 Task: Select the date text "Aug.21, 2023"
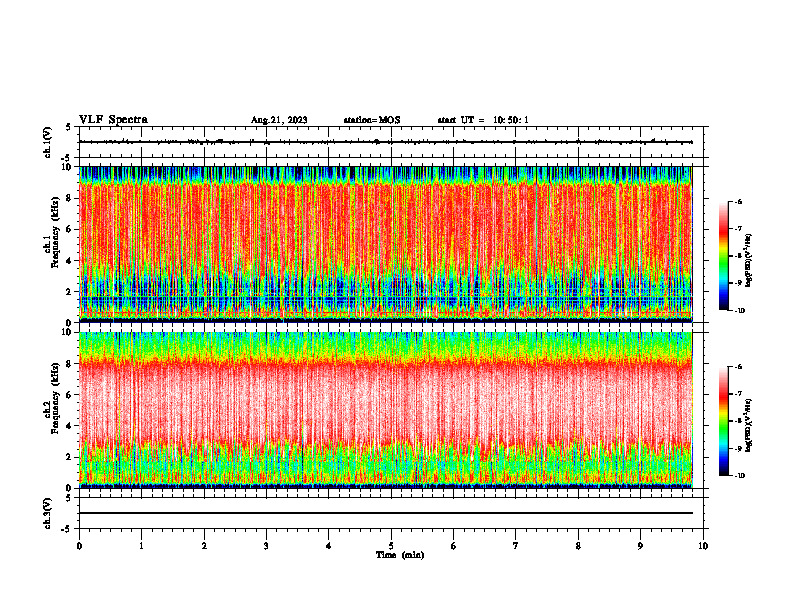coord(279,120)
